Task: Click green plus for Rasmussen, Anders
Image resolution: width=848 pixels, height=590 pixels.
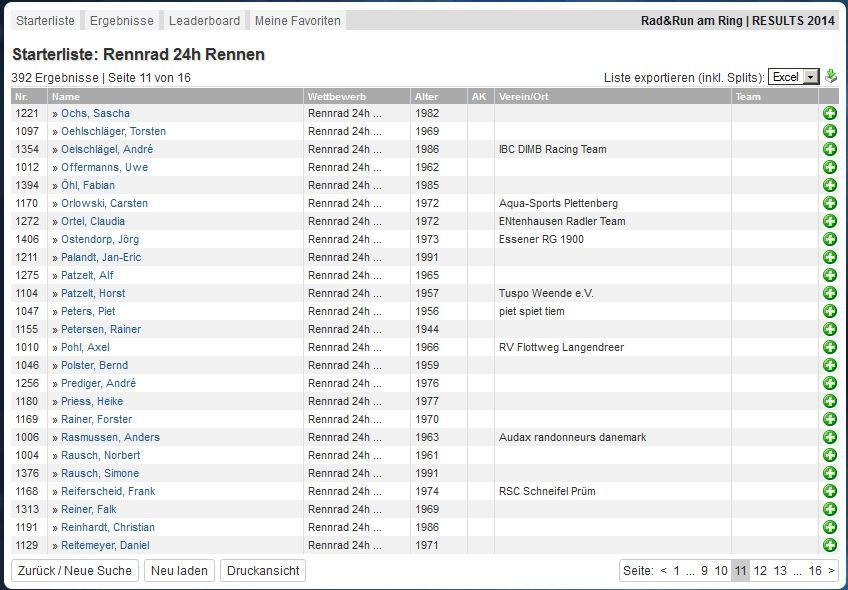Action: tap(829, 437)
